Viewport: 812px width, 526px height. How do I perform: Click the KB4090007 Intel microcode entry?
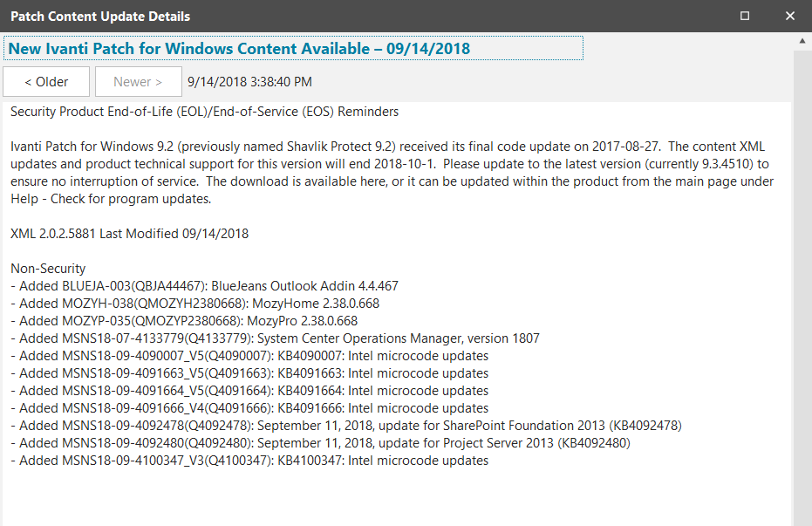[249, 356]
